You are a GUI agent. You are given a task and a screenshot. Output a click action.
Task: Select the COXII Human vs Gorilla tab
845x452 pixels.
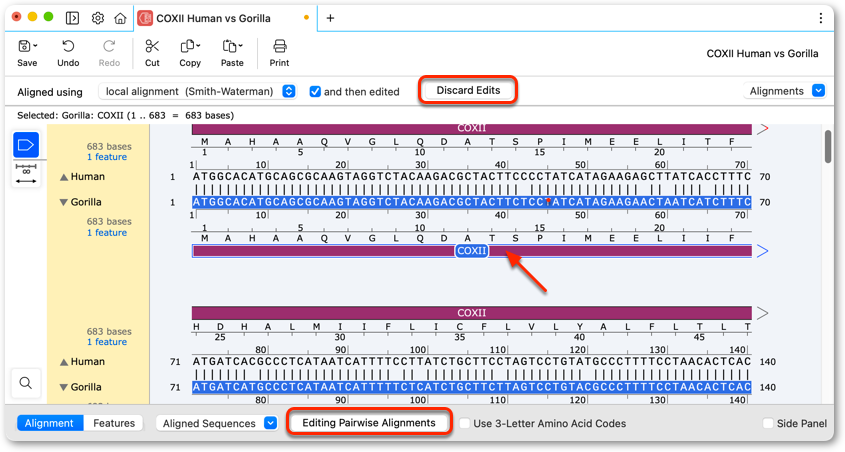click(225, 18)
